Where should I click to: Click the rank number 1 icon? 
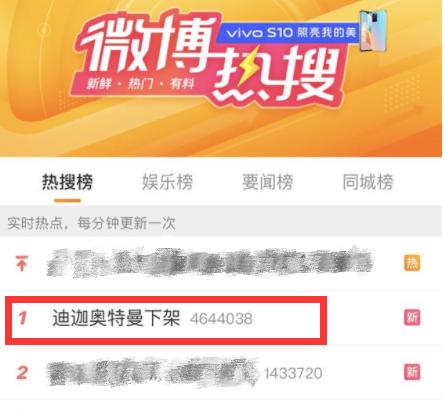22,318
